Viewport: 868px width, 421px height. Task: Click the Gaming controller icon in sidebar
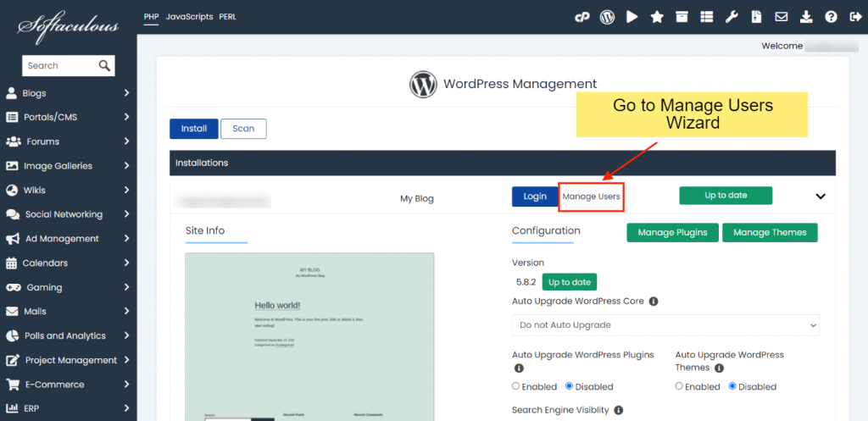(14, 287)
